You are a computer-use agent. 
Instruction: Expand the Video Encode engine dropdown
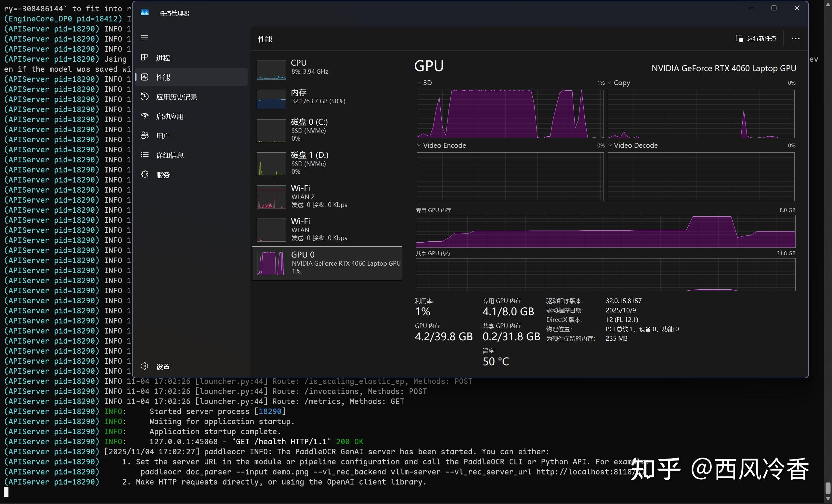pos(419,145)
